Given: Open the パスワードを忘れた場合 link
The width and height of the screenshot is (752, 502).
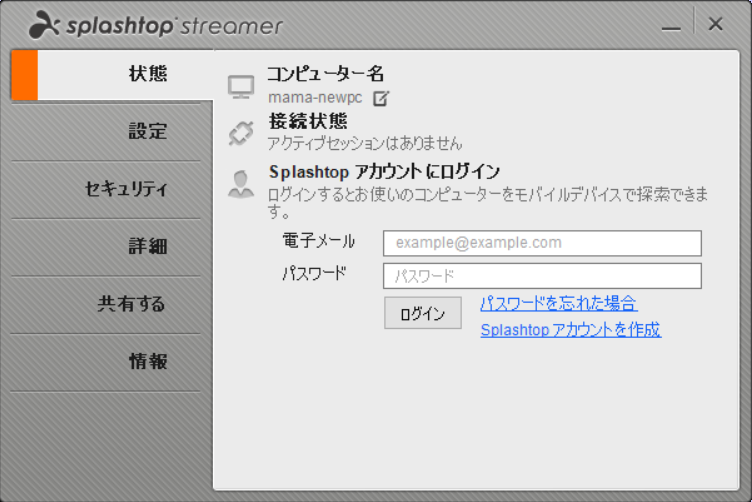Looking at the screenshot, I should coord(559,304).
